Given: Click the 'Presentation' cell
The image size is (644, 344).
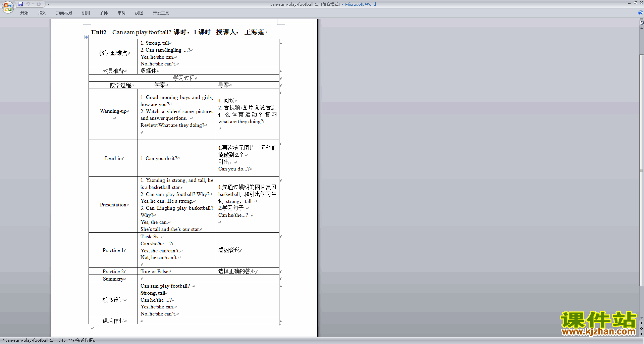Looking at the screenshot, I should [x=113, y=205].
